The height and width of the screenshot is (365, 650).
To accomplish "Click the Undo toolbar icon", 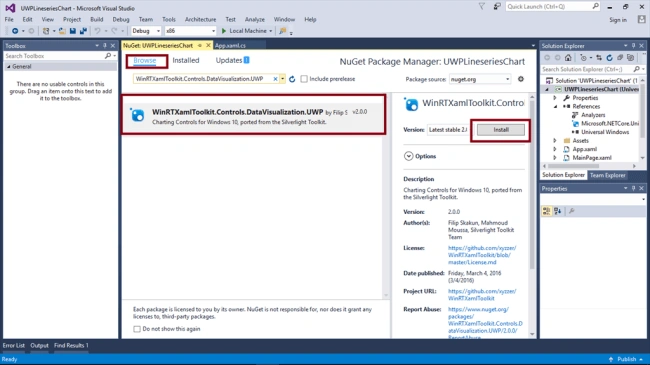I will [x=97, y=31].
